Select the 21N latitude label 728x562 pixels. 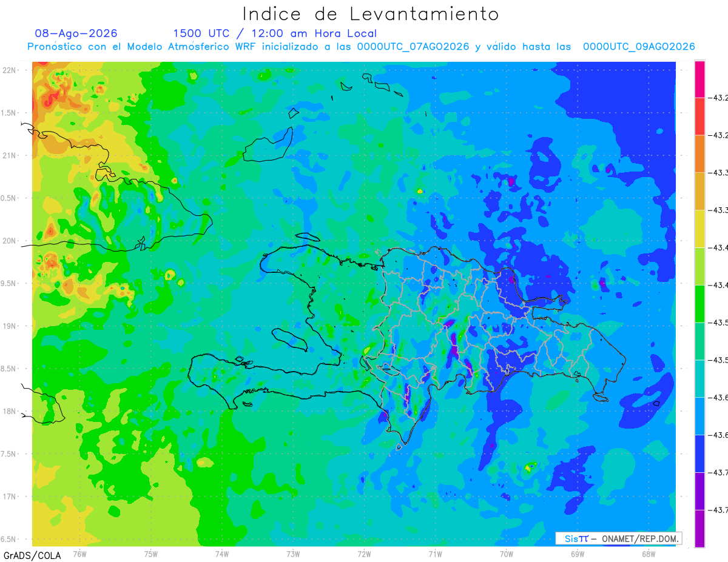pos(10,156)
